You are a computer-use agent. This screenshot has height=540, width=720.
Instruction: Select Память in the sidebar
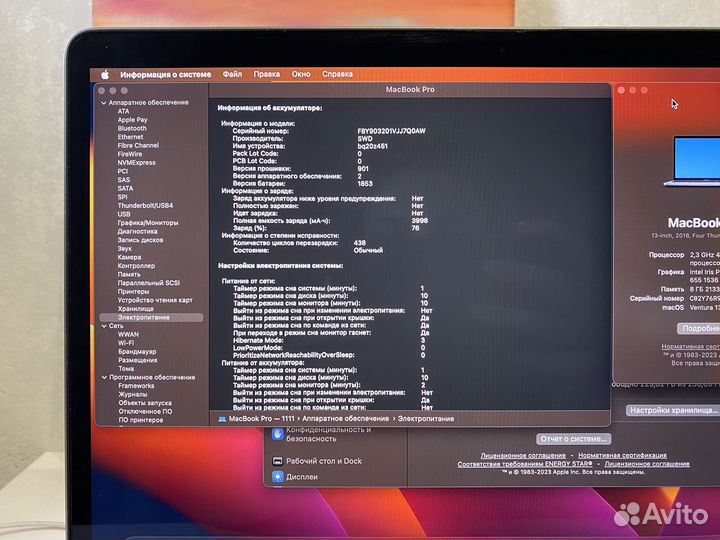tap(129, 275)
